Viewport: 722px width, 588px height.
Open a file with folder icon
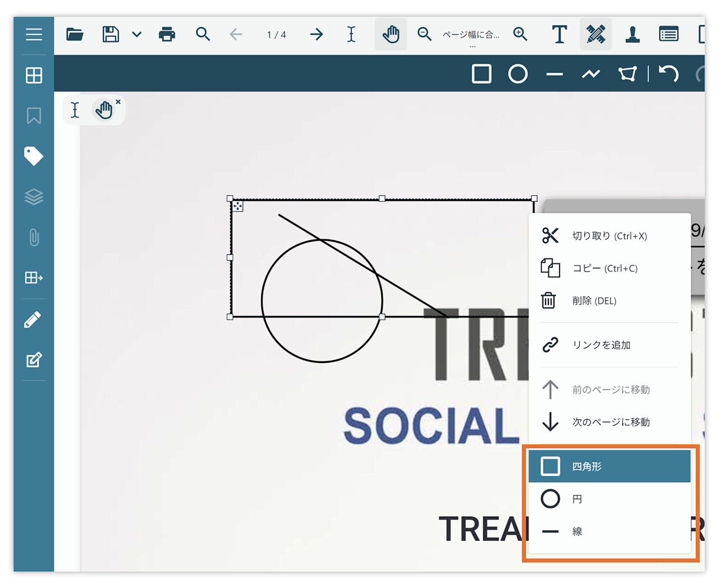[75, 34]
